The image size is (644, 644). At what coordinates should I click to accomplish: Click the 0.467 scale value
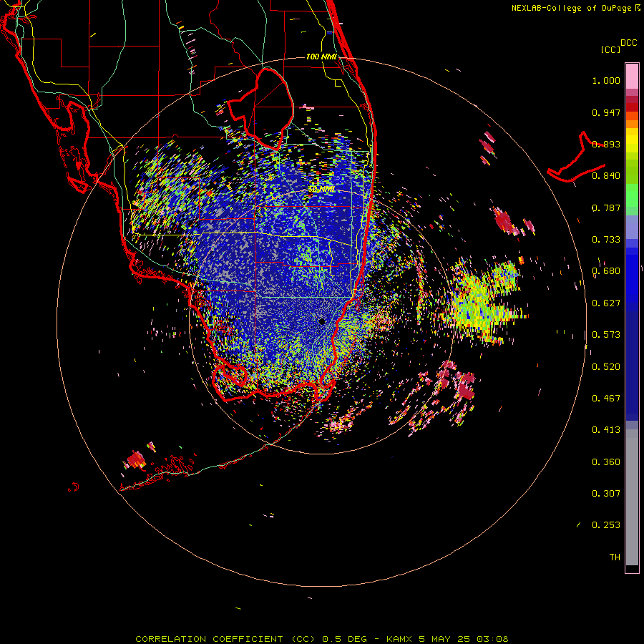pyautogui.click(x=606, y=399)
